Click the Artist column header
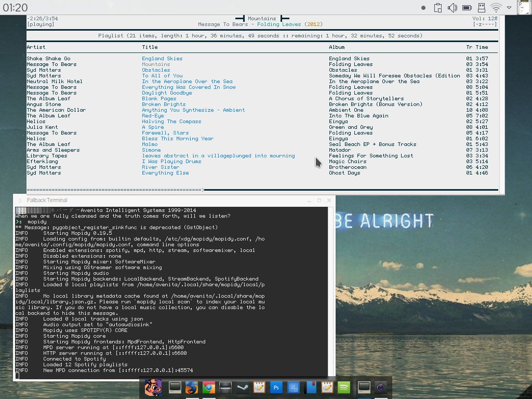 pyautogui.click(x=36, y=47)
